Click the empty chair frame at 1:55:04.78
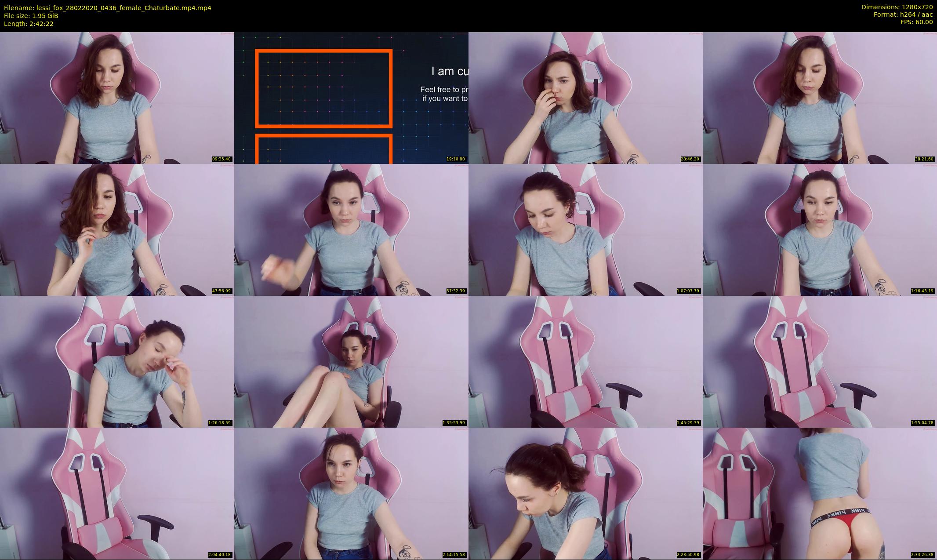The width and height of the screenshot is (937, 560). tap(820, 361)
